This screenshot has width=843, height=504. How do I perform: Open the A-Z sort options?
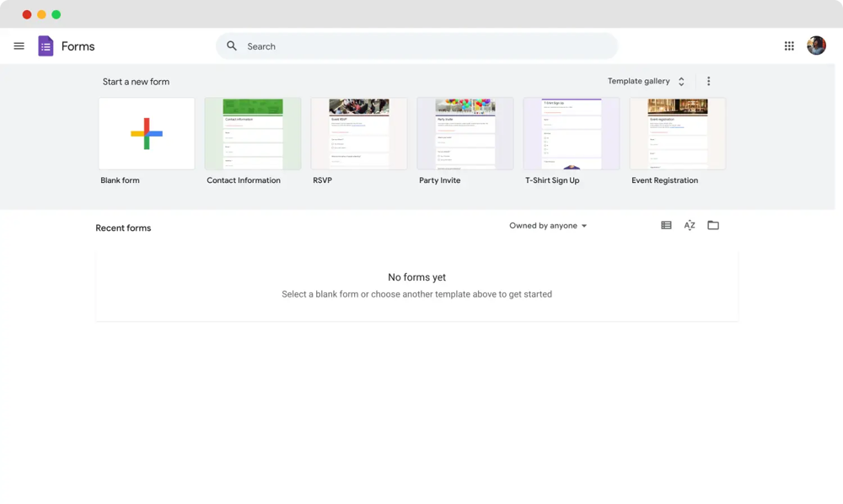(x=690, y=226)
